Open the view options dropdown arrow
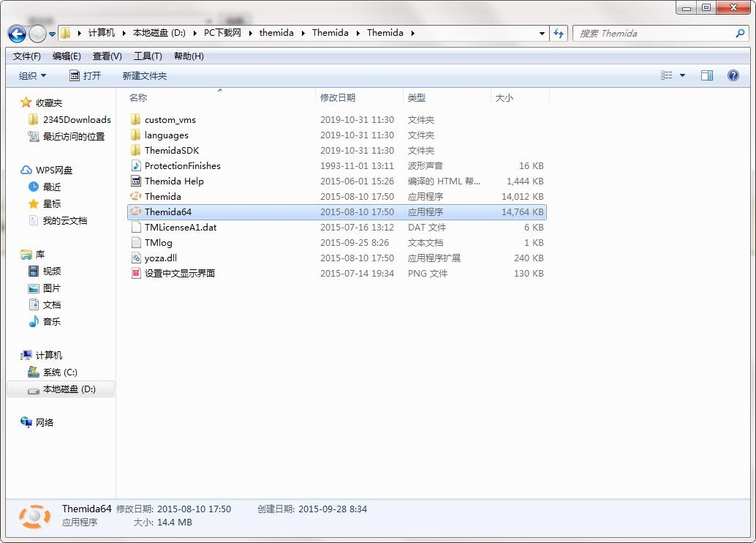Screen dimensions: 756x543 pos(682,75)
